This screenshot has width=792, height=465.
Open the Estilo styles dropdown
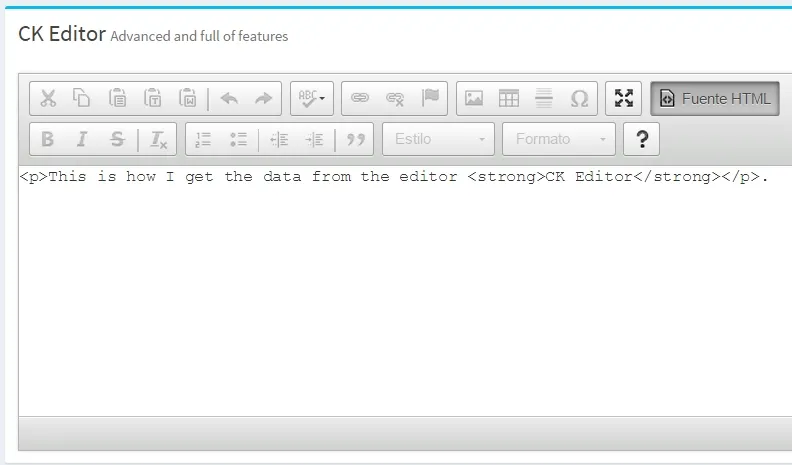[x=438, y=139]
